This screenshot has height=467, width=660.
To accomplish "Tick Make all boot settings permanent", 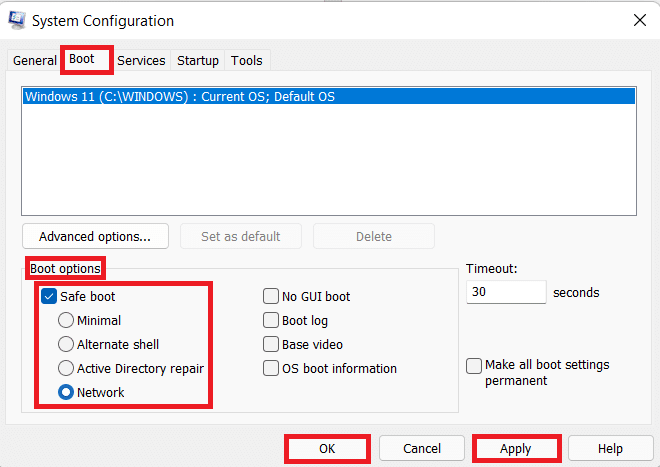I will pyautogui.click(x=474, y=366).
